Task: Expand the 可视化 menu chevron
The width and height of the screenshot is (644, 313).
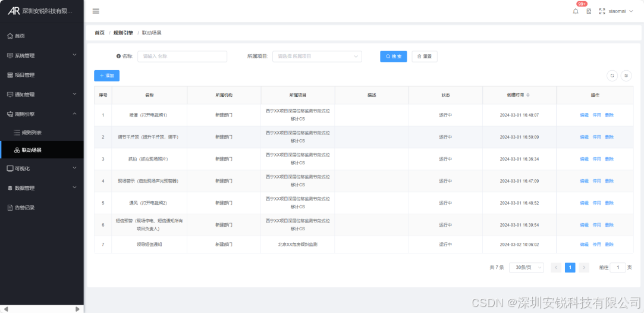Action: (75, 168)
